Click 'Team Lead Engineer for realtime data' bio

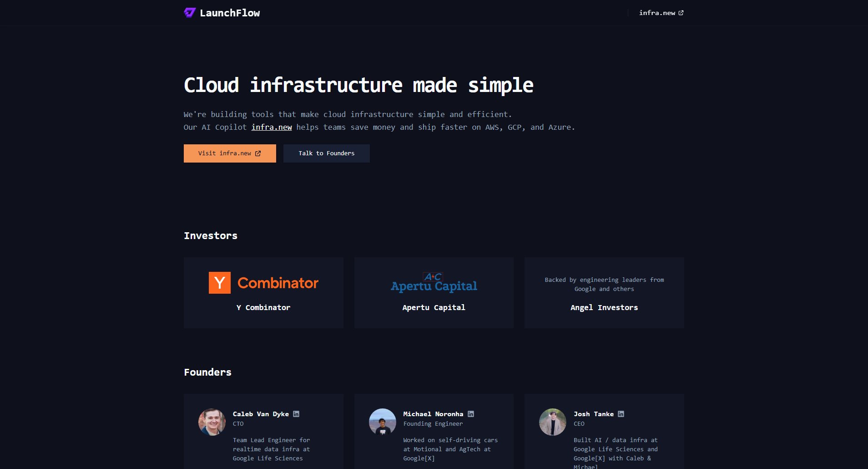272,449
